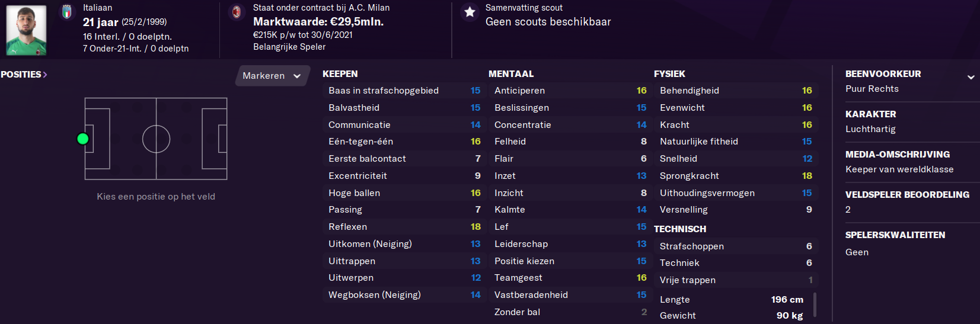The height and width of the screenshot is (324, 980).
Task: Click the scout summary star icon
Action: 470,12
